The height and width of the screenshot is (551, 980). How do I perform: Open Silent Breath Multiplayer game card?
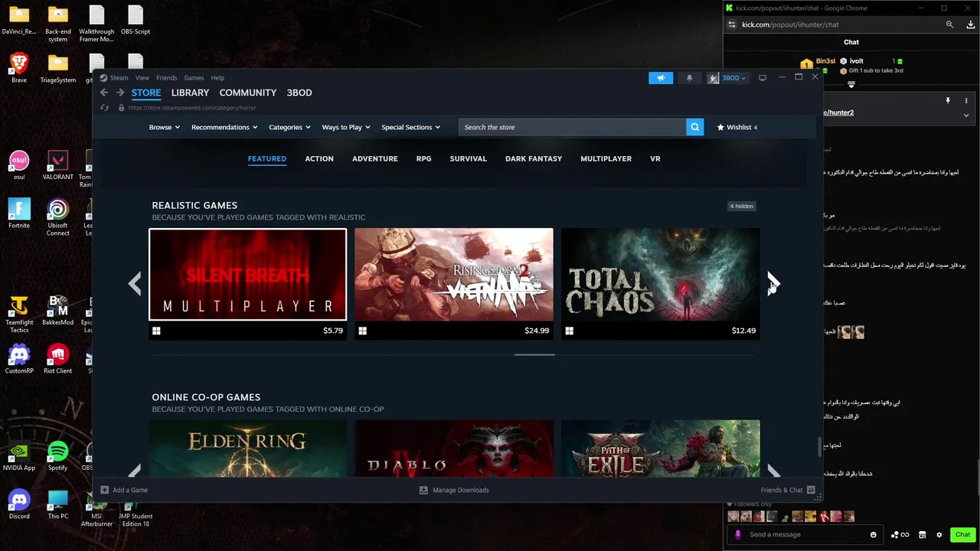tap(247, 284)
